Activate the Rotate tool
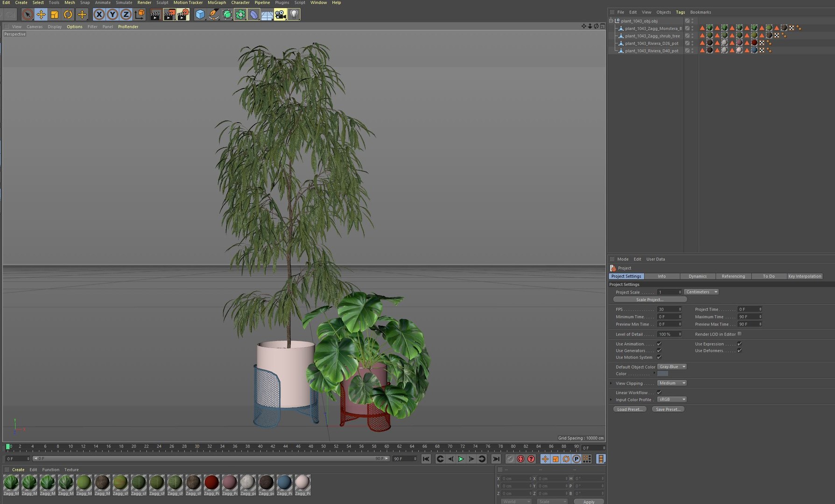The width and height of the screenshot is (835, 504). coord(68,14)
